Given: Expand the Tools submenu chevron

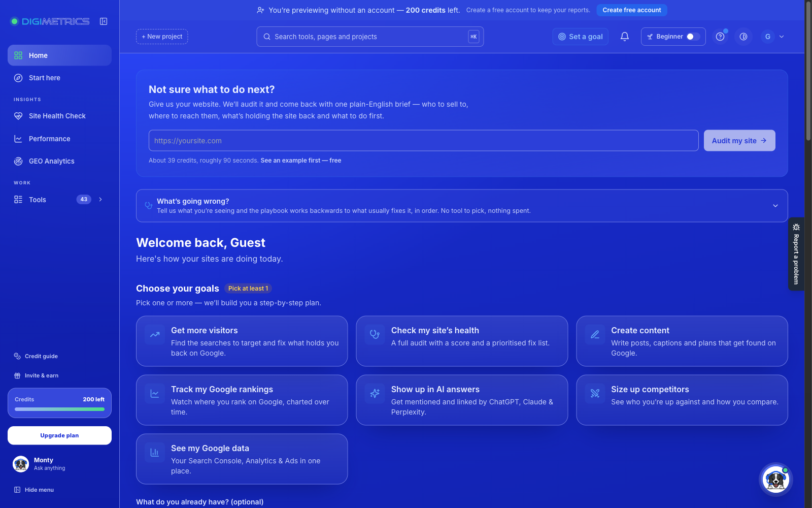Looking at the screenshot, I should point(100,200).
